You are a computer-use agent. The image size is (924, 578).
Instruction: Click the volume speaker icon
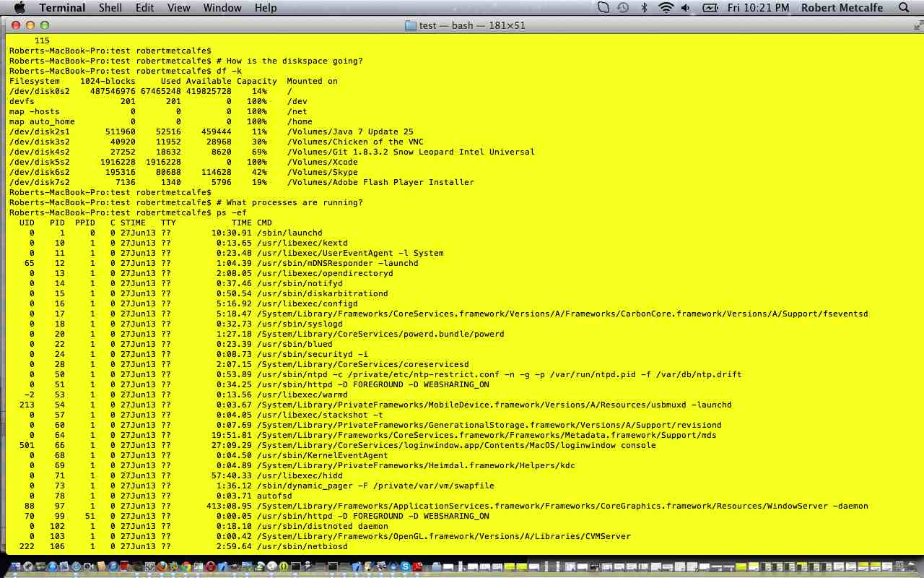(x=686, y=8)
